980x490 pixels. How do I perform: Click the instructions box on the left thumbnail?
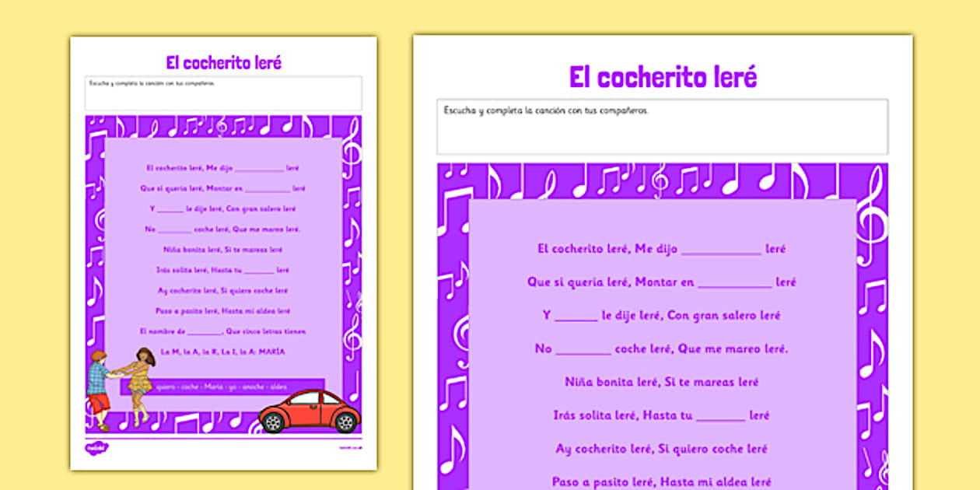coord(223,93)
